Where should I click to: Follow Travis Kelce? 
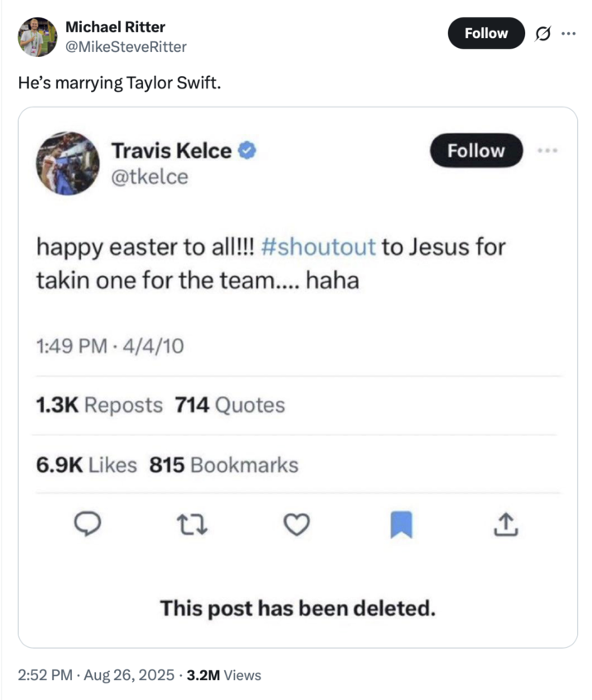point(475,150)
